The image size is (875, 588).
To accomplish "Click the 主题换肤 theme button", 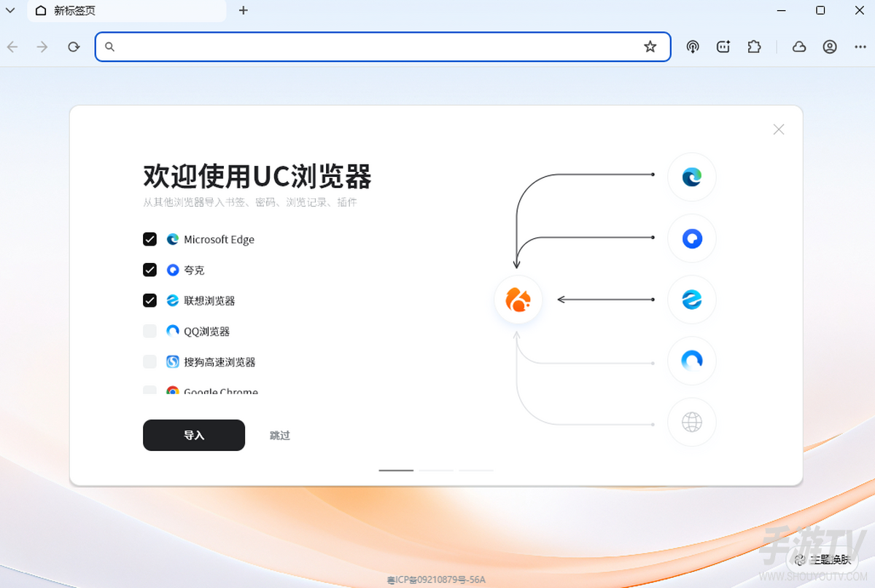I will pos(824,560).
